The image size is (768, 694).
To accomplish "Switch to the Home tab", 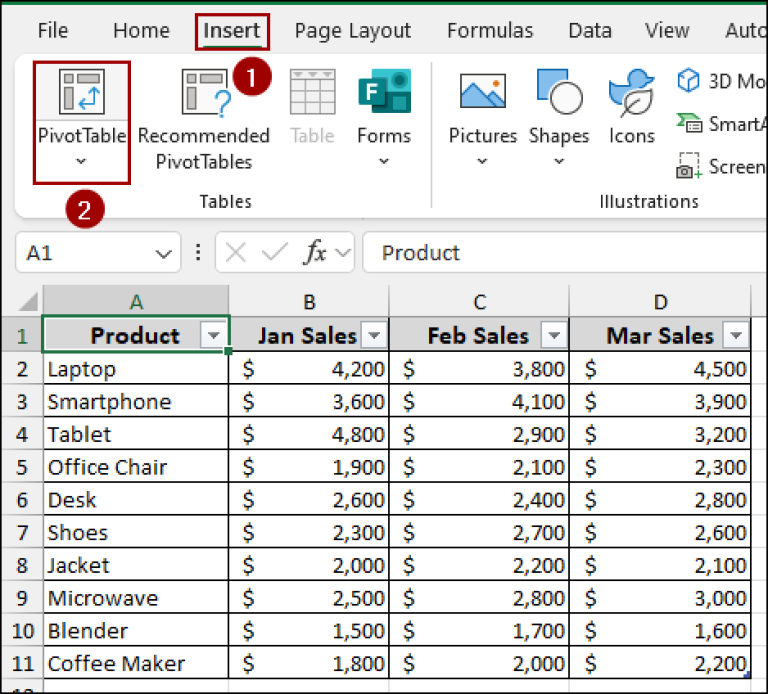I will tap(142, 30).
